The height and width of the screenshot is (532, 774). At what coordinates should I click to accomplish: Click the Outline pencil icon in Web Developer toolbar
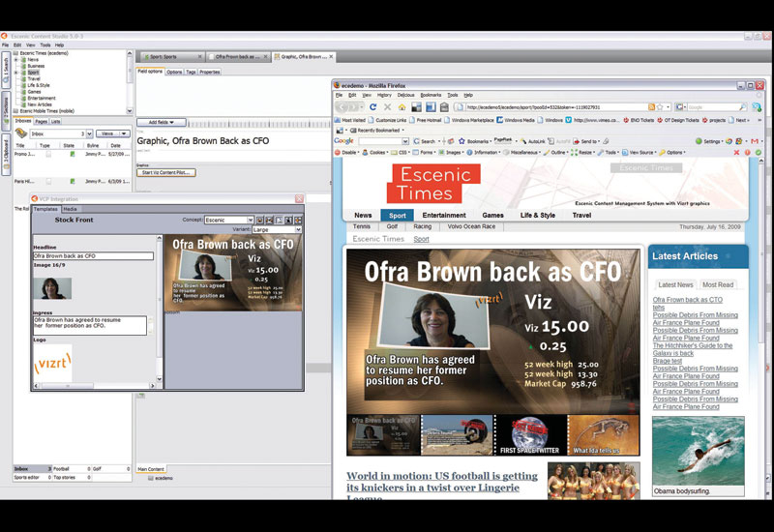(547, 153)
